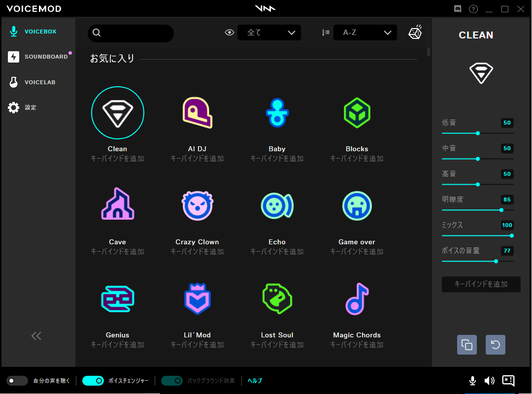Image resolution: width=532 pixels, height=394 pixels.
Task: Adjust the 高音 treble slider
Action: [478, 184]
